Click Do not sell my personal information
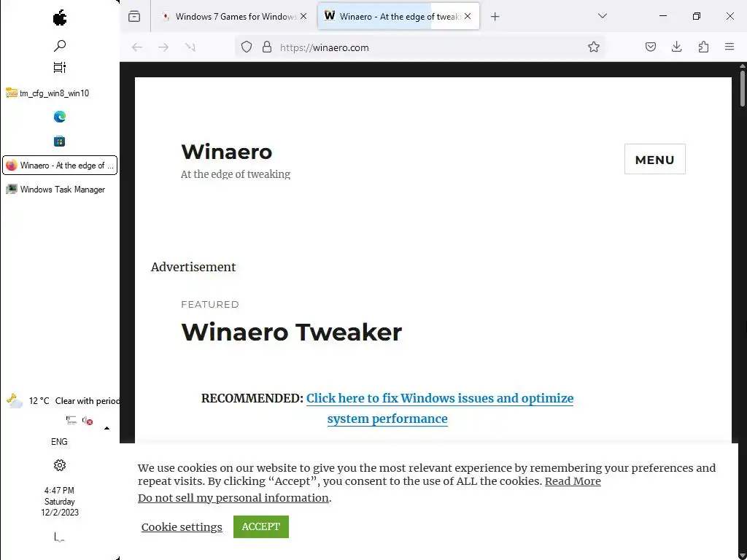The height and width of the screenshot is (560, 747). point(233,498)
